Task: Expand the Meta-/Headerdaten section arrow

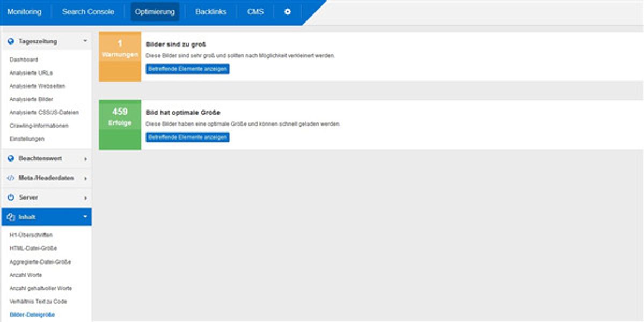Action: (x=85, y=178)
